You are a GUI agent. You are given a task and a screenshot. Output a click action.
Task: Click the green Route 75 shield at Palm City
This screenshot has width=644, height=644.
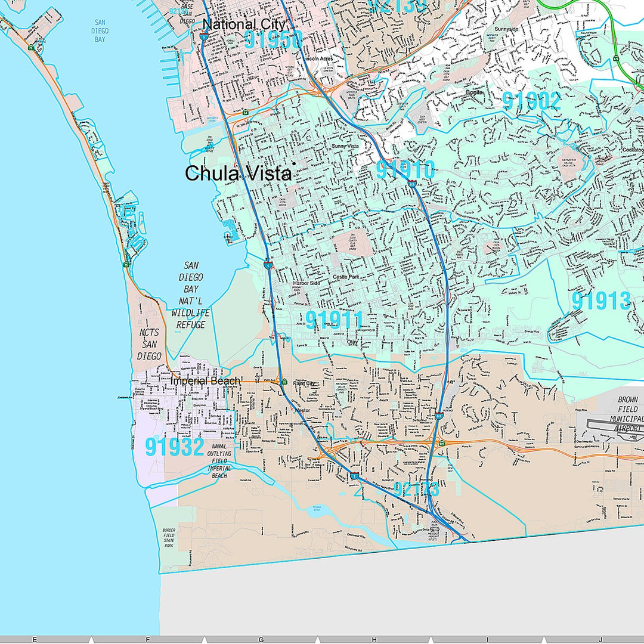(284, 382)
